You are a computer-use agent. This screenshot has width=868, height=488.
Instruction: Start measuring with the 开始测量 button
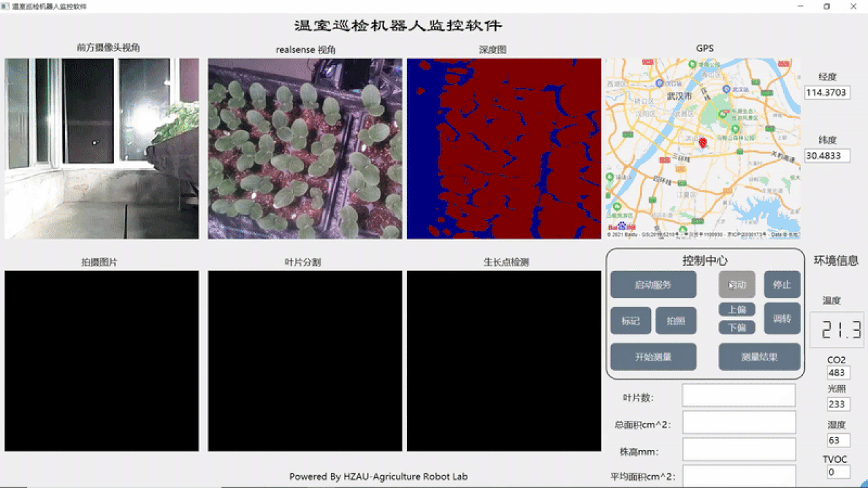[x=653, y=357]
